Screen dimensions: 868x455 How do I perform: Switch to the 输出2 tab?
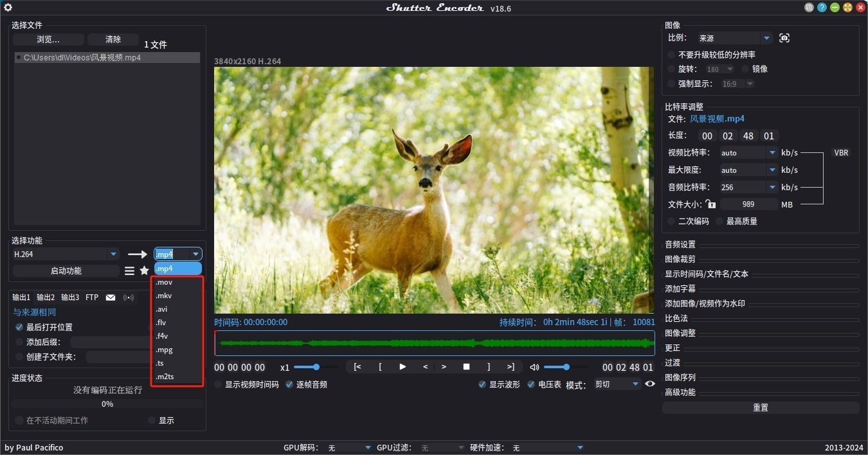[x=46, y=298]
